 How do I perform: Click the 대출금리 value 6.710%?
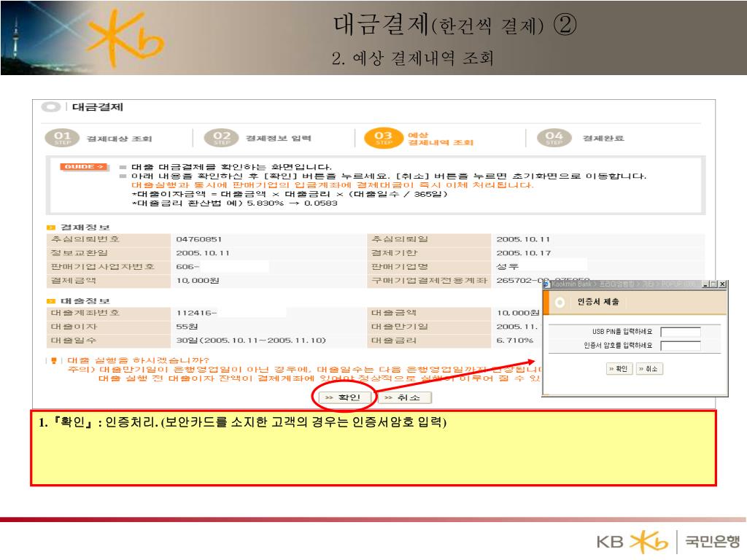pos(514,341)
